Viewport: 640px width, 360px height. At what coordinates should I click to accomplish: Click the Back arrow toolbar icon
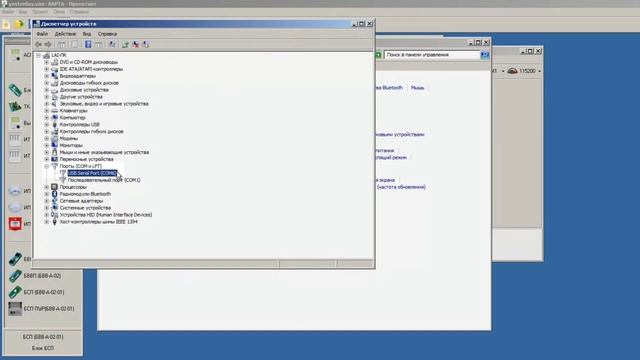38,44
